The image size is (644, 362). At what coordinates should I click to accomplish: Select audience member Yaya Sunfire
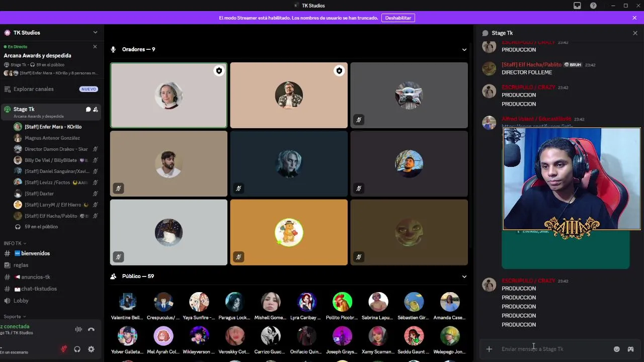click(x=199, y=306)
